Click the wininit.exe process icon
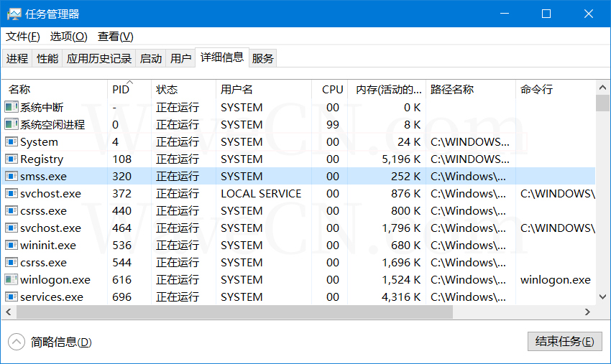Screen dimensions: 611x364 click(12, 245)
